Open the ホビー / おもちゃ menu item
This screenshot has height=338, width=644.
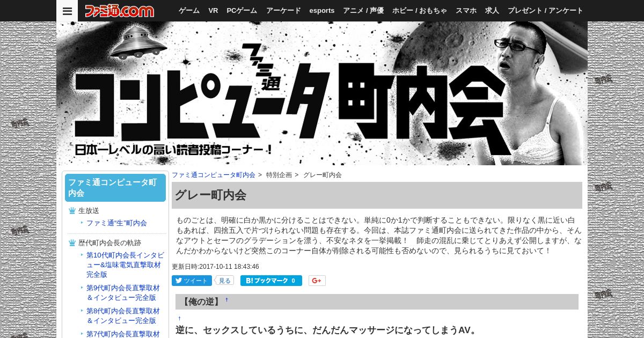coord(420,11)
